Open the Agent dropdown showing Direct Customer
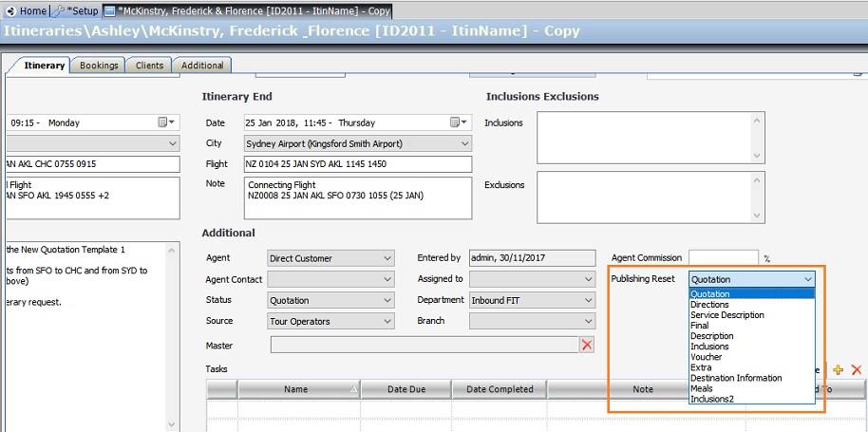Image resolution: width=868 pixels, height=432 pixels. (387, 258)
